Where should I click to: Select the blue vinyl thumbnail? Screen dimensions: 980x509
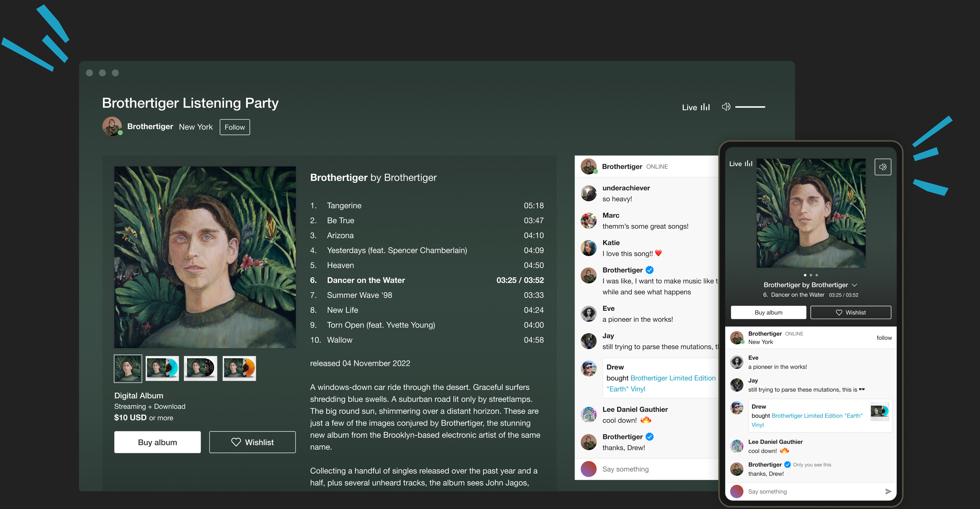(162, 369)
